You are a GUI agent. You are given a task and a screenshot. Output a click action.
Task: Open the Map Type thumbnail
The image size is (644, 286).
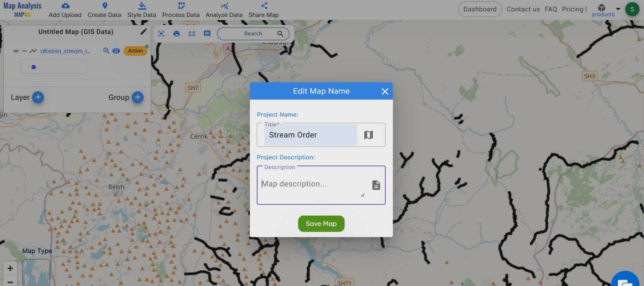(36, 272)
